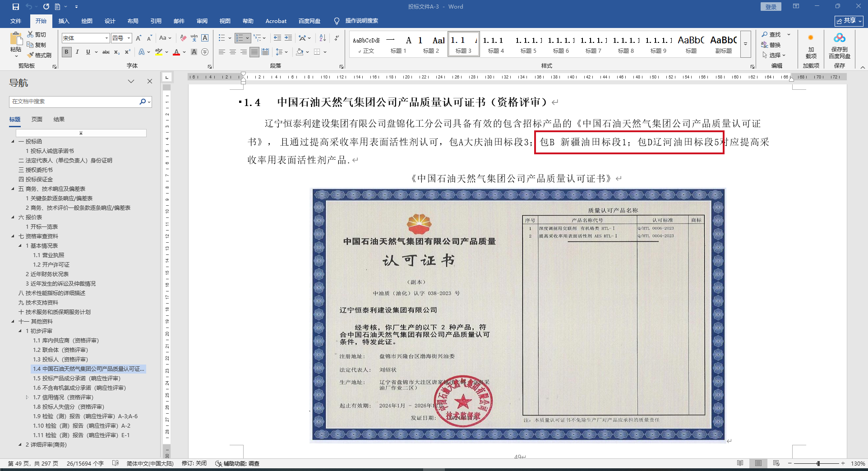Screen dimensions: 868x471
Task: Click 替换 to replace text
Action: 771,45
